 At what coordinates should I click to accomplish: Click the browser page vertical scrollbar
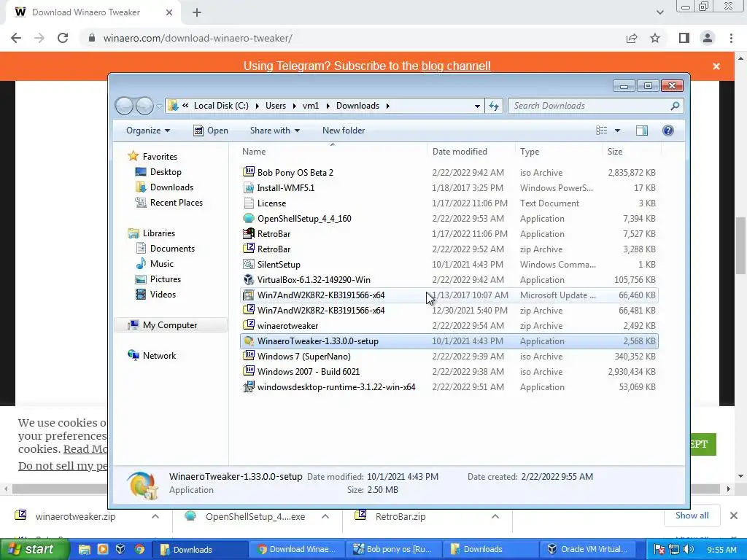(740, 245)
